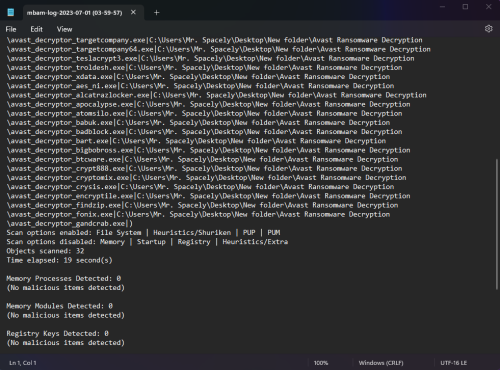Click the avast_decryptor_cryptomix.exe line
This screenshot has width=500, height=370.
(206, 178)
